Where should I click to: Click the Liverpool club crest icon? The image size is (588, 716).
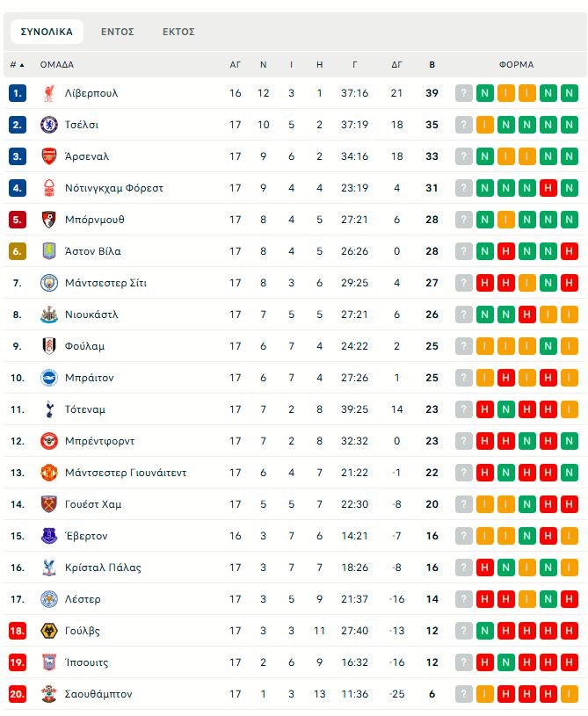coord(48,93)
